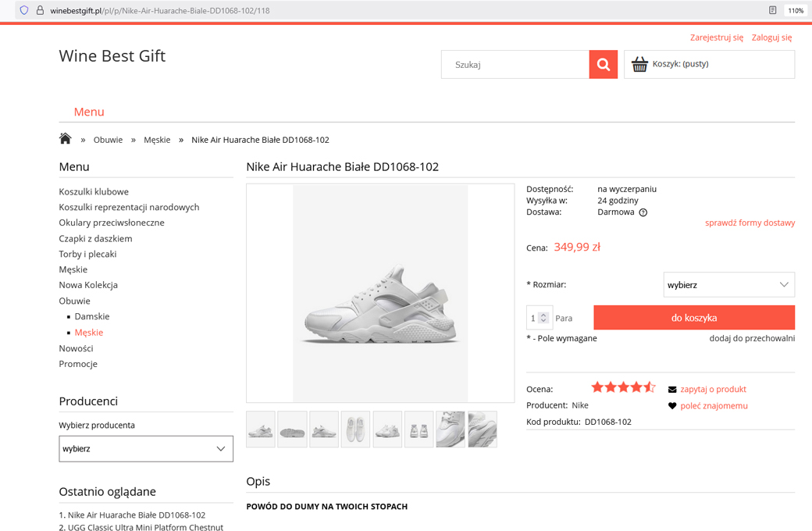Go to homepage via house icon
Viewport: 812px width, 531px height.
(66, 138)
